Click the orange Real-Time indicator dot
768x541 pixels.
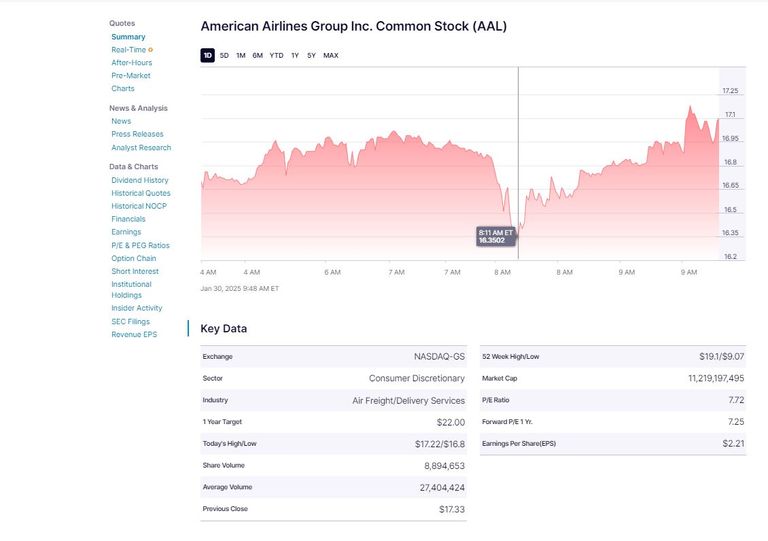151,49
